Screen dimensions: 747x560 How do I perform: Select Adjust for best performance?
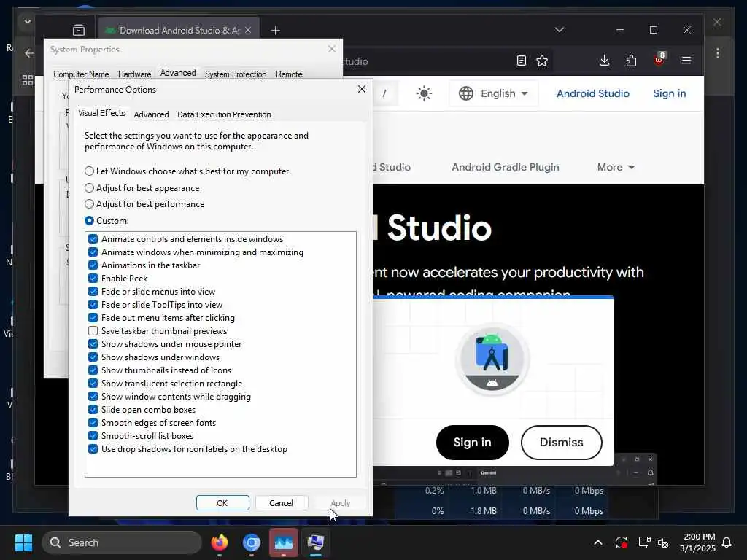click(144, 204)
